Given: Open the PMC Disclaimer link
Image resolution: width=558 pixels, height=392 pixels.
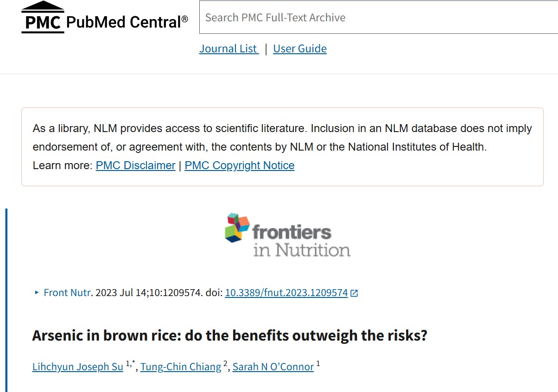Looking at the screenshot, I should (x=135, y=165).
